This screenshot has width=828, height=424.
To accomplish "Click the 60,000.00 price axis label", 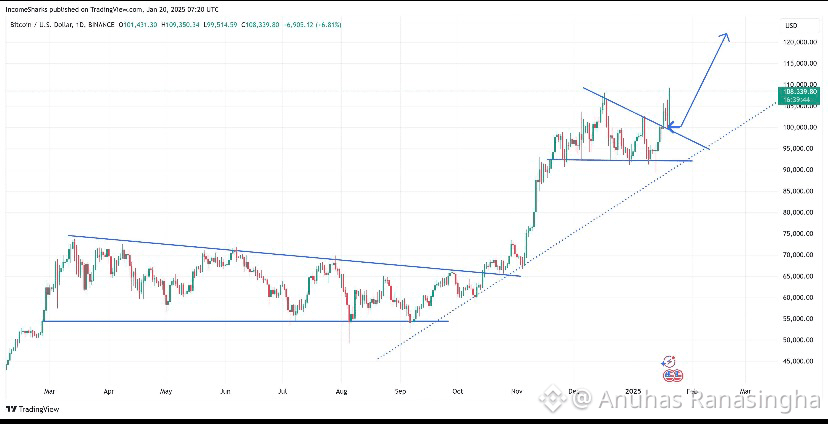I will point(798,298).
